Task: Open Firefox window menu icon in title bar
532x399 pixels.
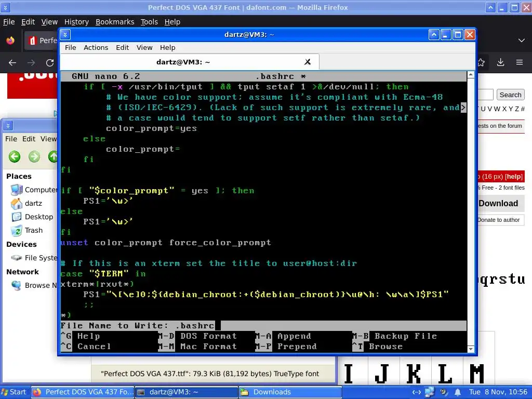Action: [5, 7]
